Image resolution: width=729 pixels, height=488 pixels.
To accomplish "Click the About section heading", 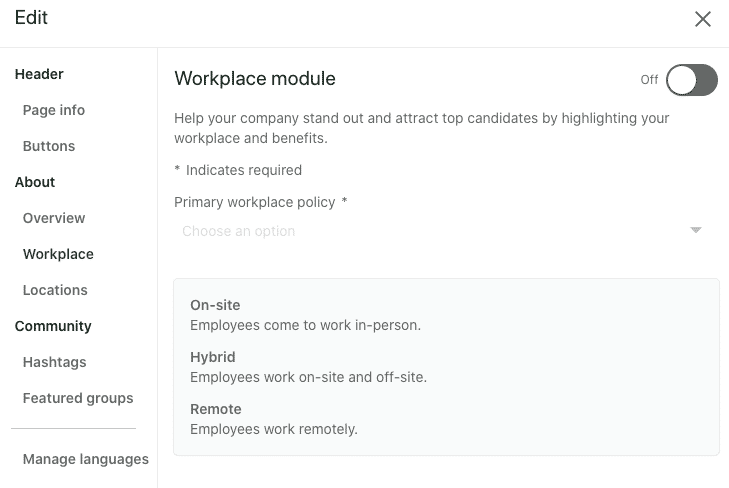I will click(35, 182).
